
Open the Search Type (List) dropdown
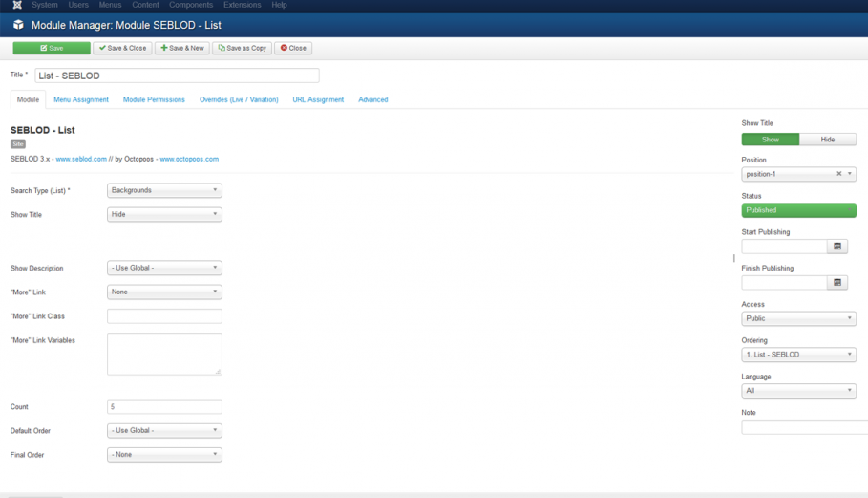click(164, 190)
